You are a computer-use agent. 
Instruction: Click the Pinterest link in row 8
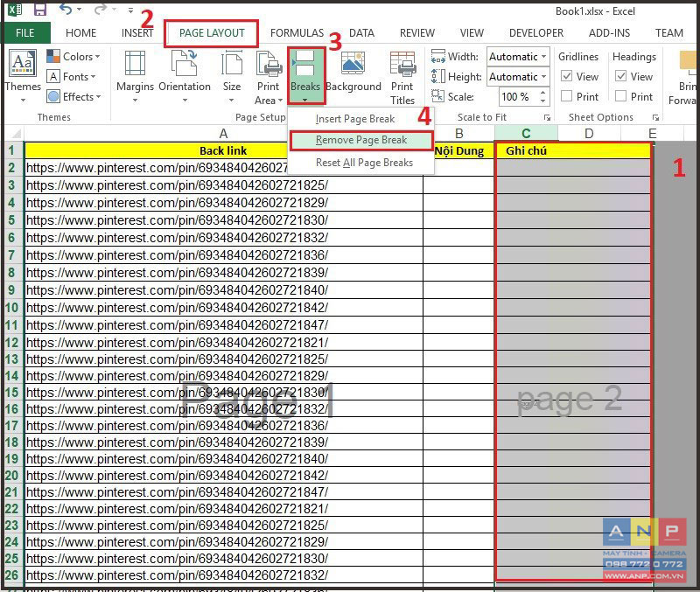[x=178, y=273]
